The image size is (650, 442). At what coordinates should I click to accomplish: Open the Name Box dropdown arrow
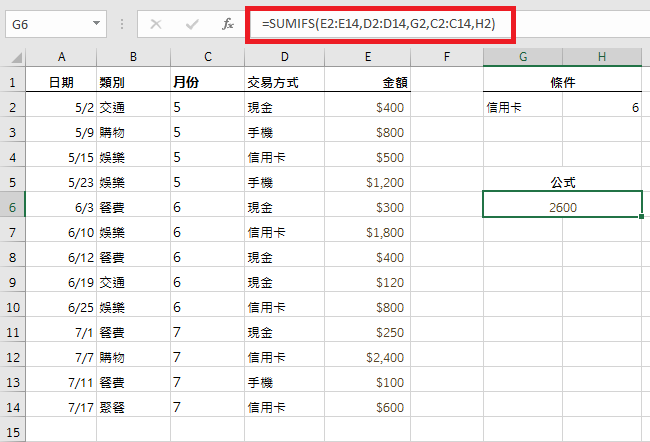(x=96, y=23)
